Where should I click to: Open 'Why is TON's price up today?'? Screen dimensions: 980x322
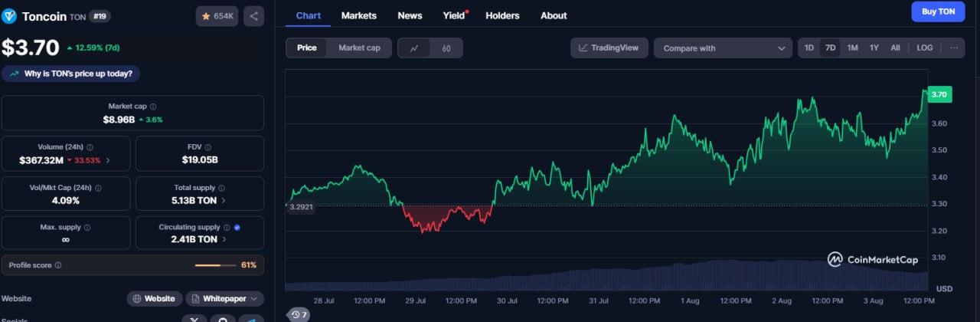(71, 74)
